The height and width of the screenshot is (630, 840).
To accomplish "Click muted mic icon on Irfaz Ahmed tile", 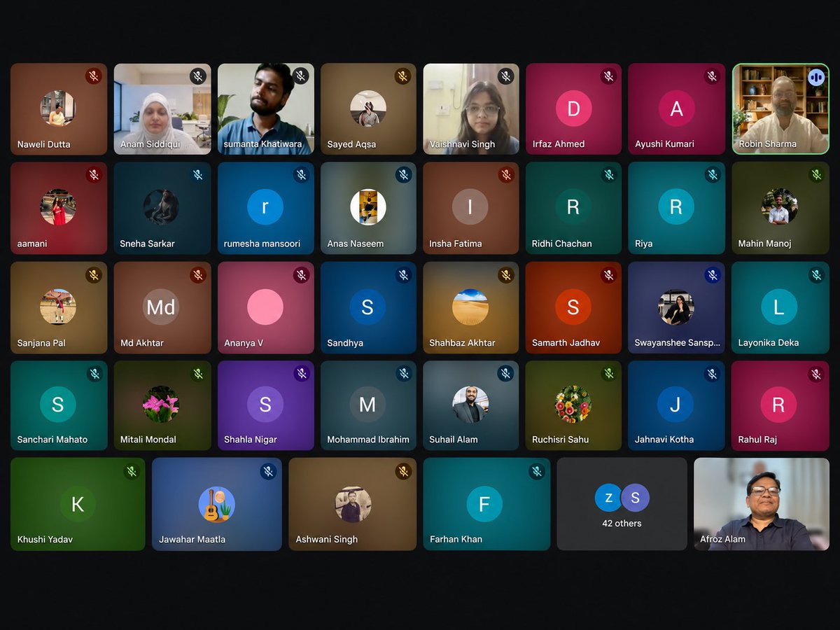I will pos(609,76).
